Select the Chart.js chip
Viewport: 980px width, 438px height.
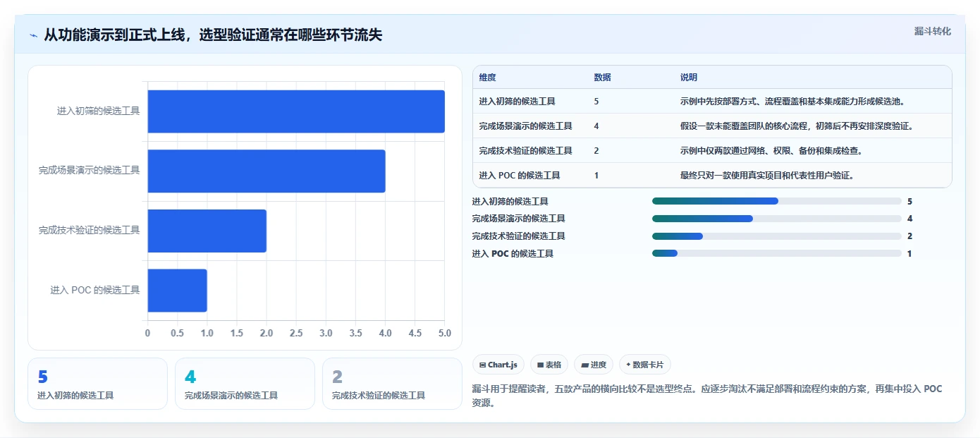click(x=498, y=365)
